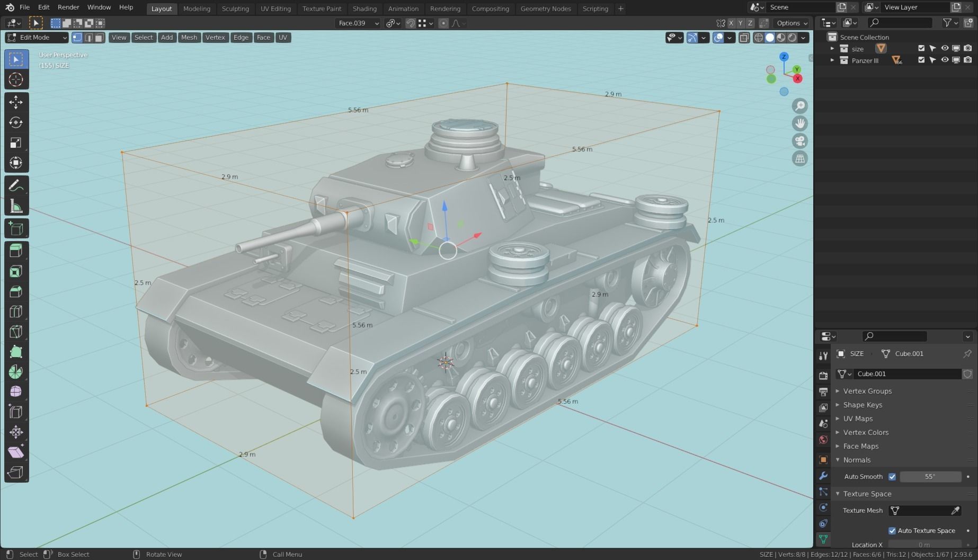978x560 pixels.
Task: Enable face select mode
Action: [x=99, y=38]
